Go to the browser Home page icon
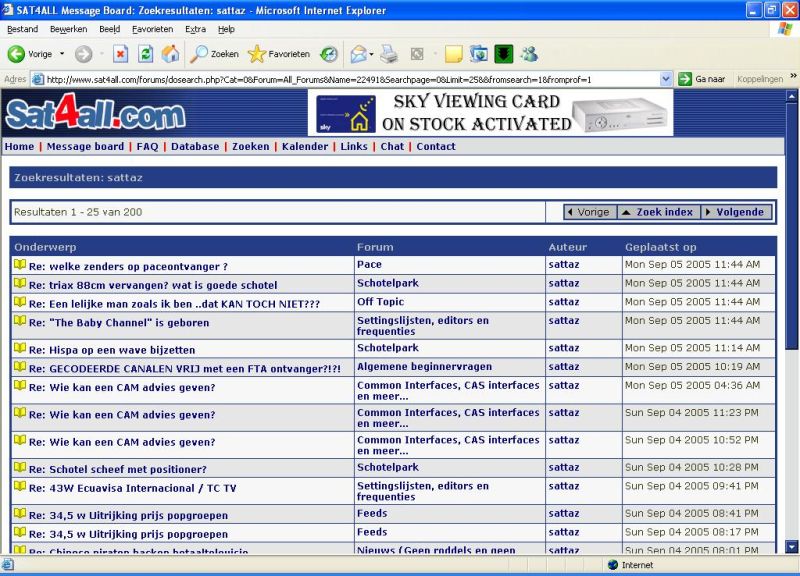Image resolution: width=800 pixels, height=576 pixels. tap(171, 54)
